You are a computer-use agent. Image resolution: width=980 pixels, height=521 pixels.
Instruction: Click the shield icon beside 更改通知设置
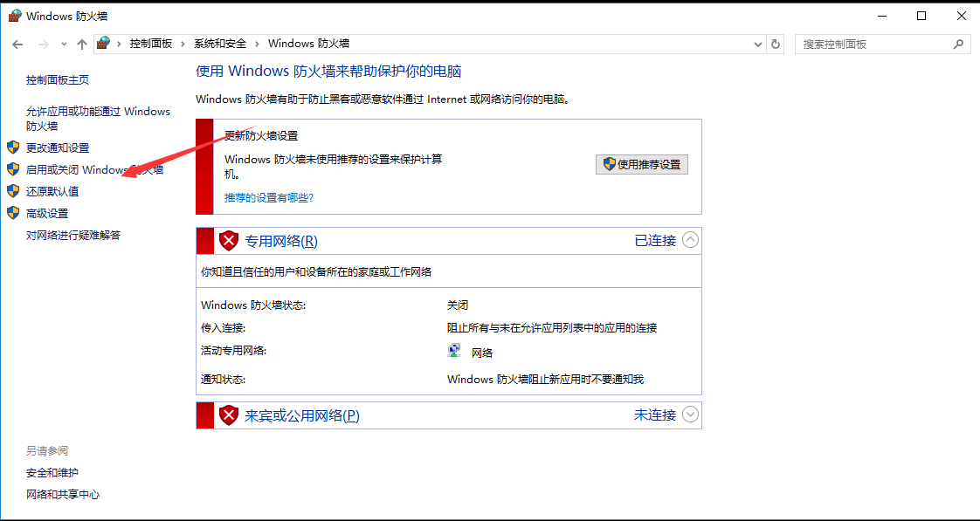point(13,147)
